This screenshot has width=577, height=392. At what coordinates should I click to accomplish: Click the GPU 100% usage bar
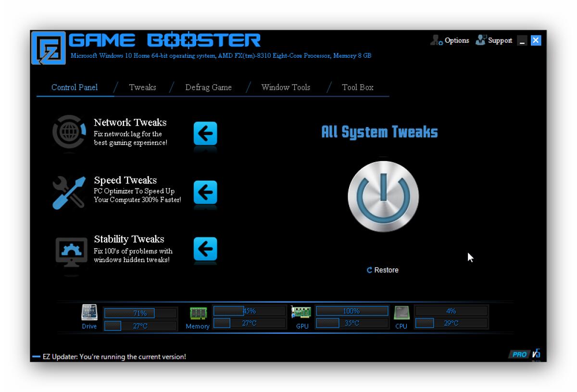click(352, 311)
